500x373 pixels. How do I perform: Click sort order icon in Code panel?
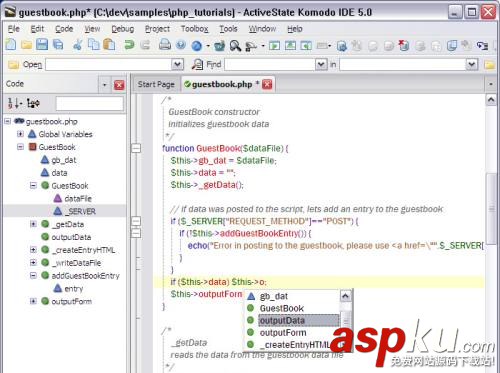point(14,104)
